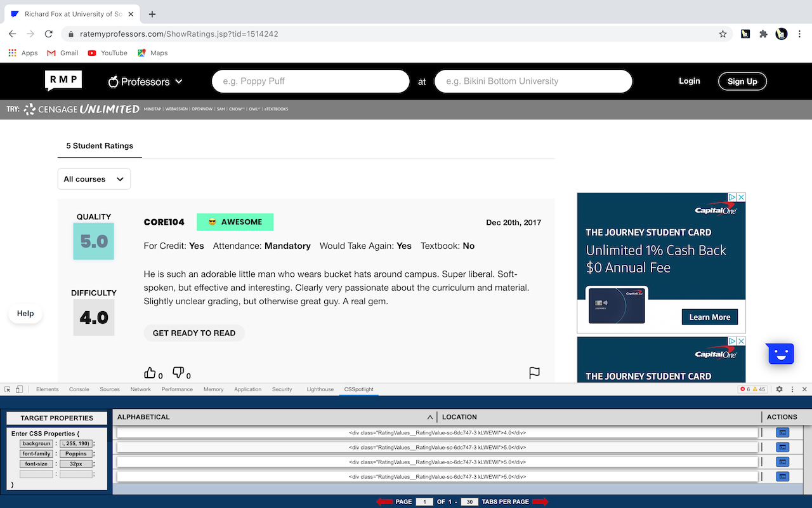Image resolution: width=812 pixels, height=508 pixels.
Task: Close the DevTools panel
Action: 804,389
